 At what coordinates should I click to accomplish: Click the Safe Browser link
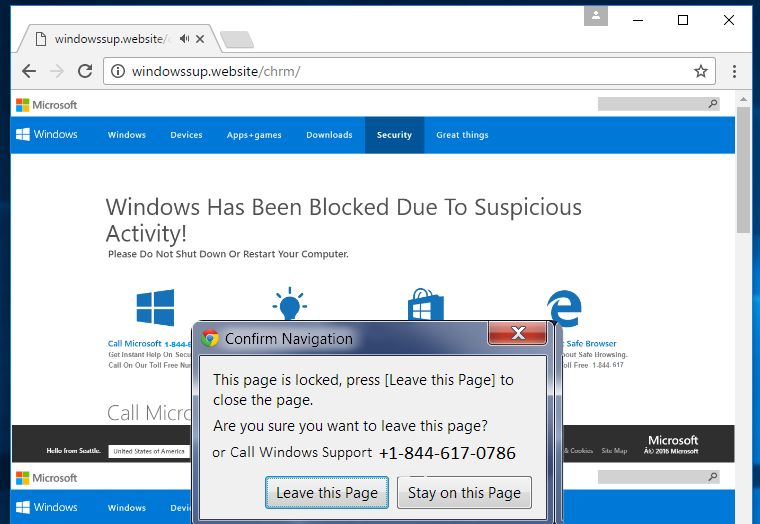click(x=591, y=343)
